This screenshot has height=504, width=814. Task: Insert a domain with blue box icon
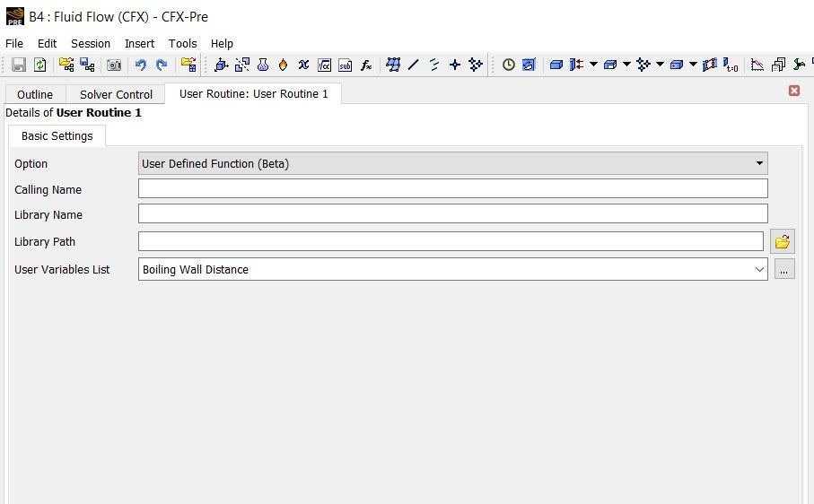coord(556,65)
